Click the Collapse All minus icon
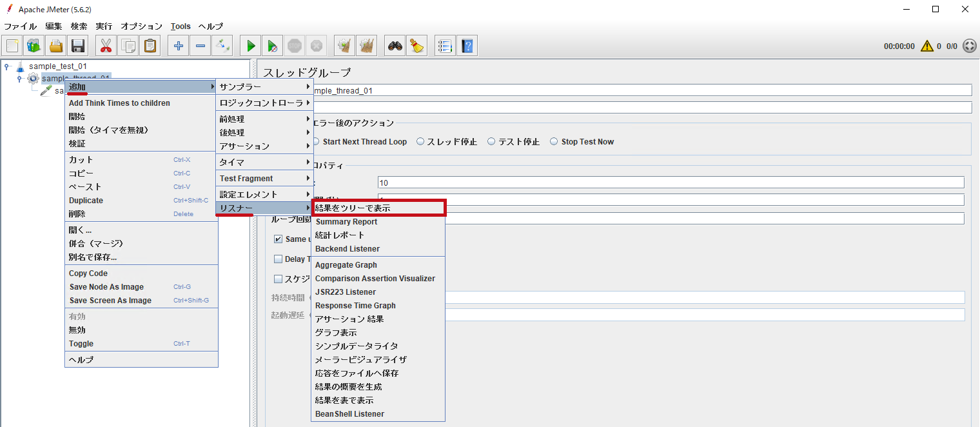Viewport: 980px width, 427px height. point(201,46)
